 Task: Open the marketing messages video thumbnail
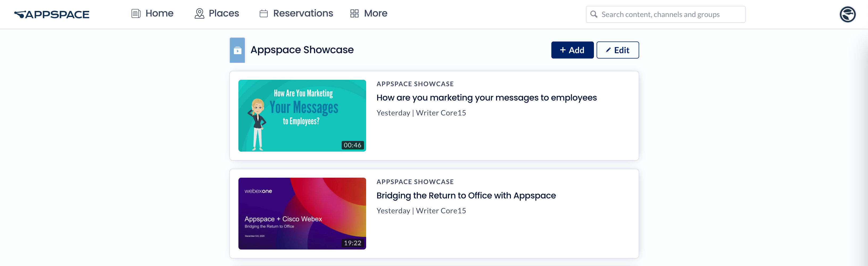[302, 115]
